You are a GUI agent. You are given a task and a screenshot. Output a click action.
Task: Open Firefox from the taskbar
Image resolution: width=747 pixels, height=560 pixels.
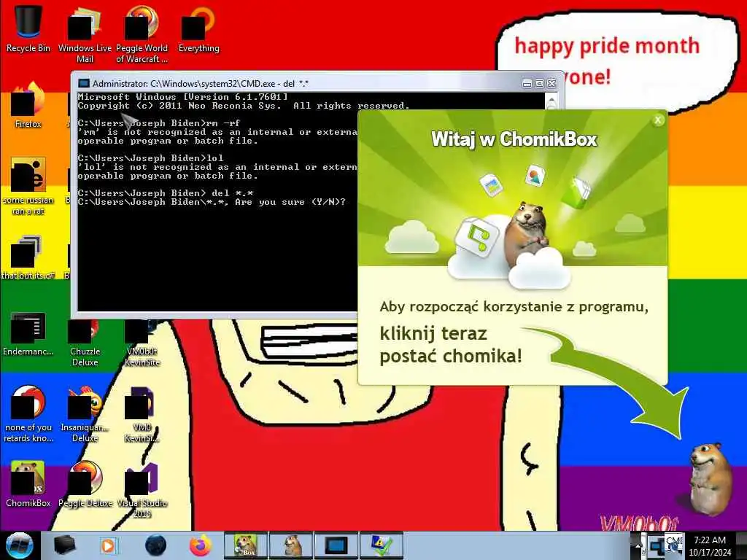(x=201, y=545)
